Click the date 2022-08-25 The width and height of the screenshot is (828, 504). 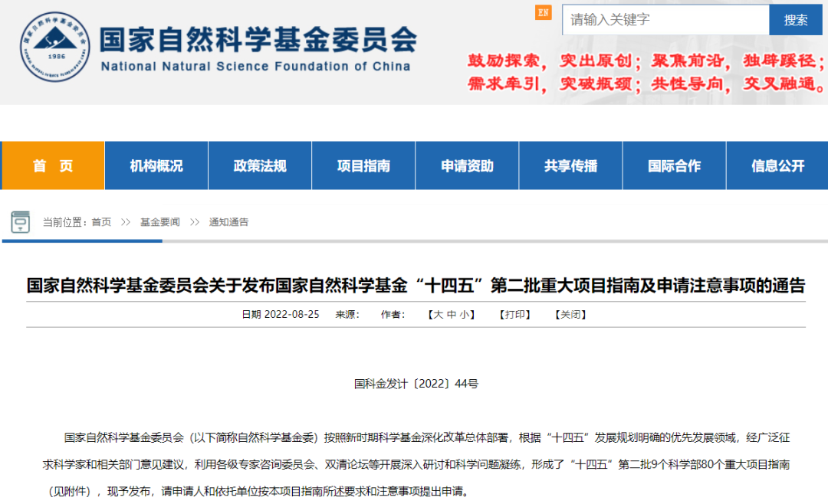click(291, 315)
